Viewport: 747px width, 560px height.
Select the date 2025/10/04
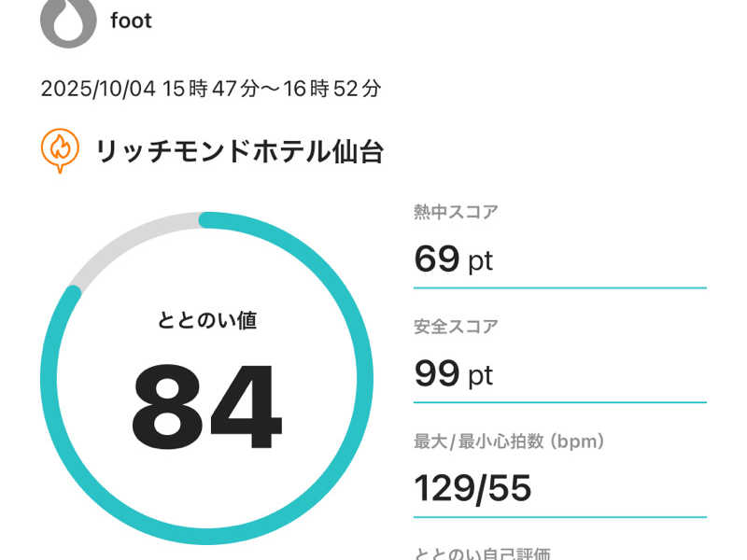click(x=97, y=90)
